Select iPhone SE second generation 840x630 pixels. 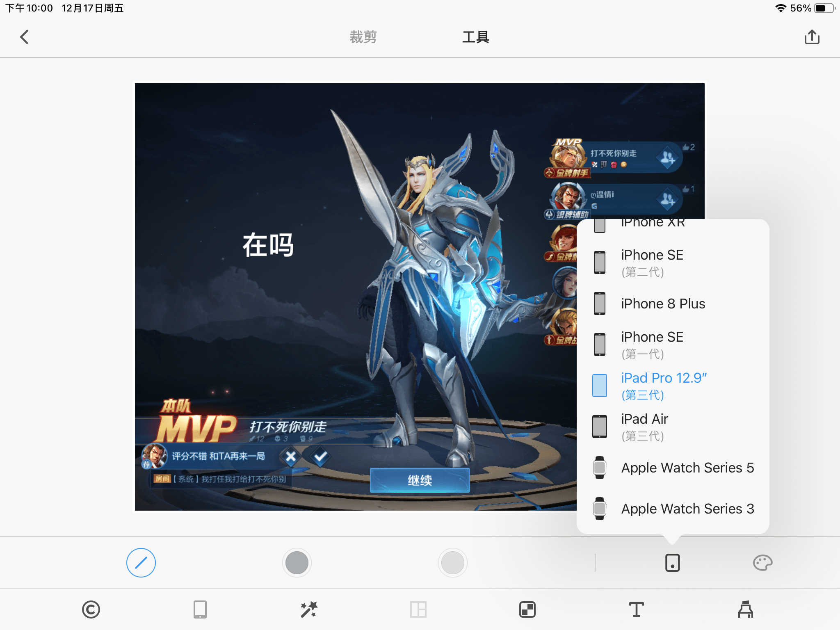[653, 263]
